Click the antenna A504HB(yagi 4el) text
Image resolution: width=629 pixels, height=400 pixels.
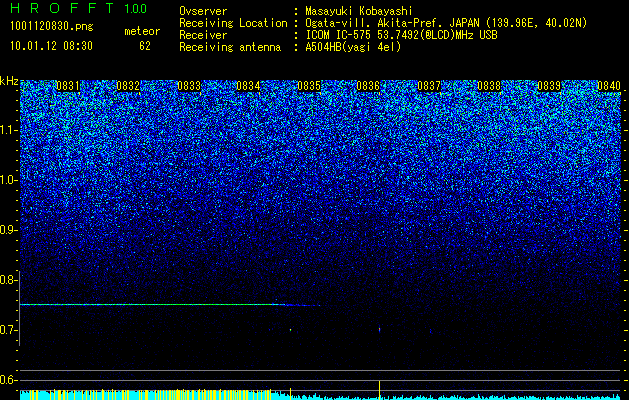click(x=353, y=47)
